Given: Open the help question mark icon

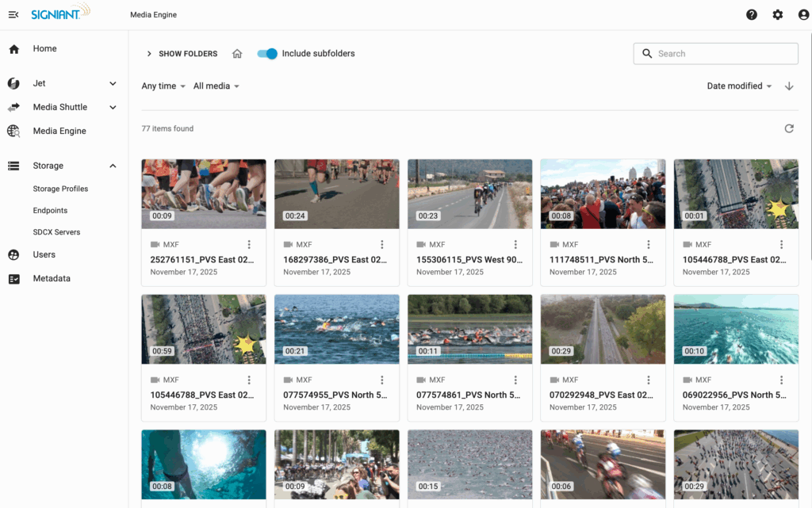Looking at the screenshot, I should coord(752,15).
